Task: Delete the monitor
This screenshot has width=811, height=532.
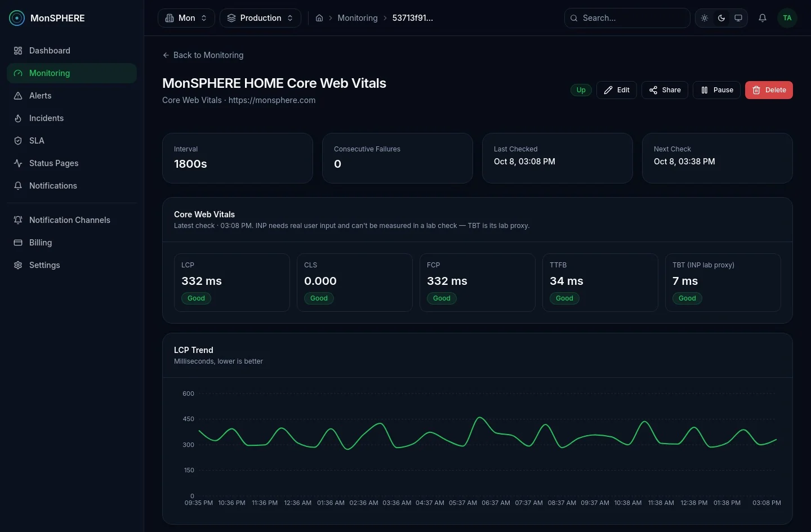Action: [769, 90]
